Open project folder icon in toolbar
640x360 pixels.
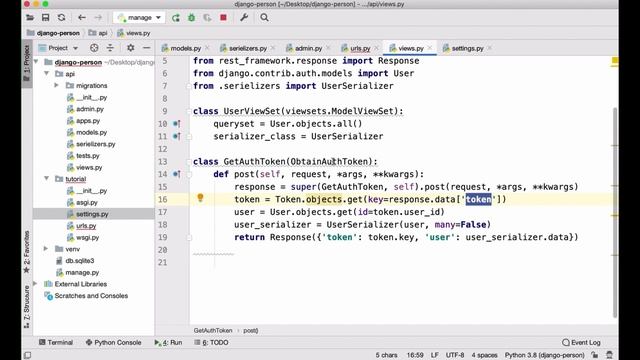tap(30, 18)
